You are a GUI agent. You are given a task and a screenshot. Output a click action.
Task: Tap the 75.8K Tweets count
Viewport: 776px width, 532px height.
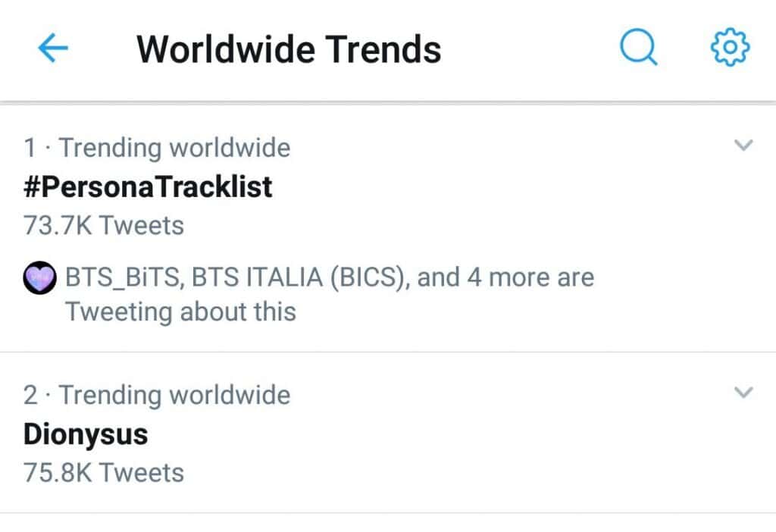104,472
